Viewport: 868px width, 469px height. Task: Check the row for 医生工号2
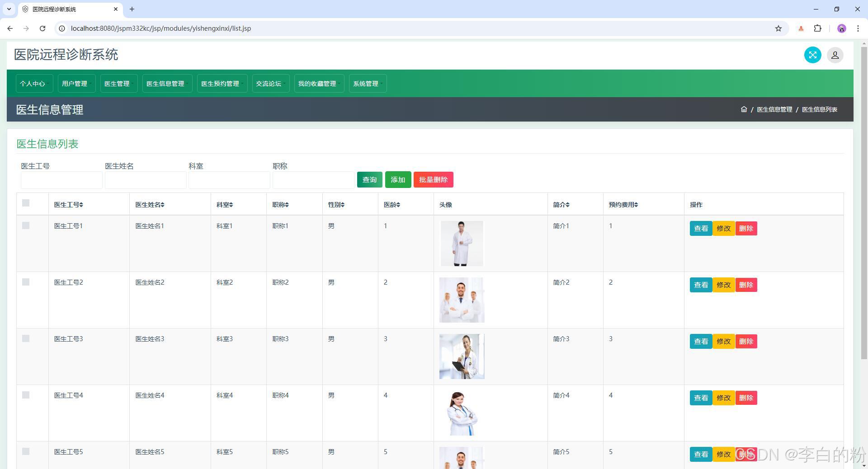click(x=26, y=282)
